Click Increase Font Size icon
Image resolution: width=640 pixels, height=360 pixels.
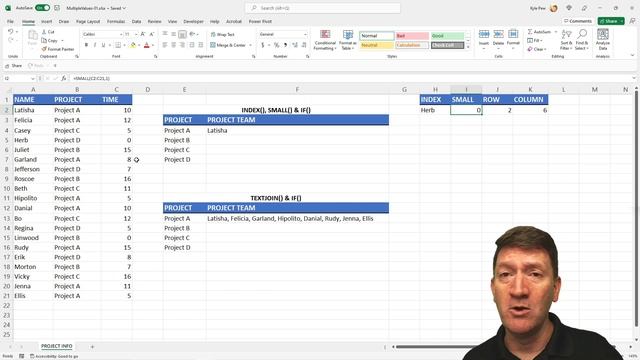(143, 34)
